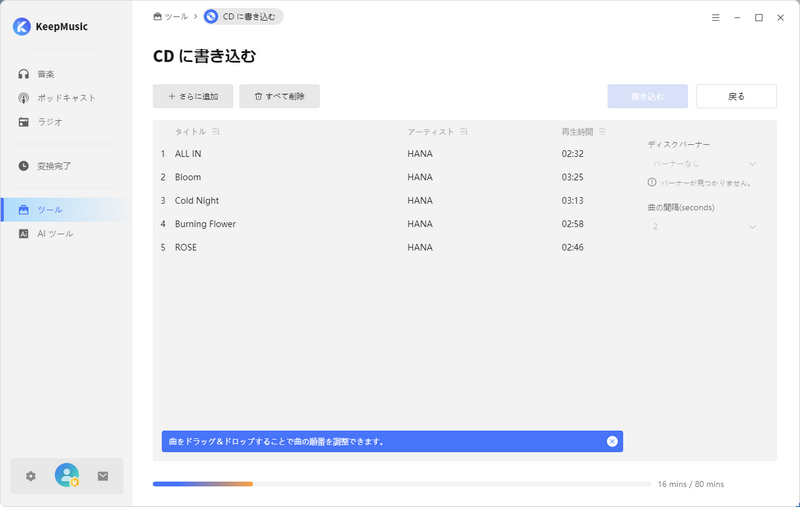
Task: Open the 曲の間隔 seconds dropdown
Action: click(x=705, y=226)
